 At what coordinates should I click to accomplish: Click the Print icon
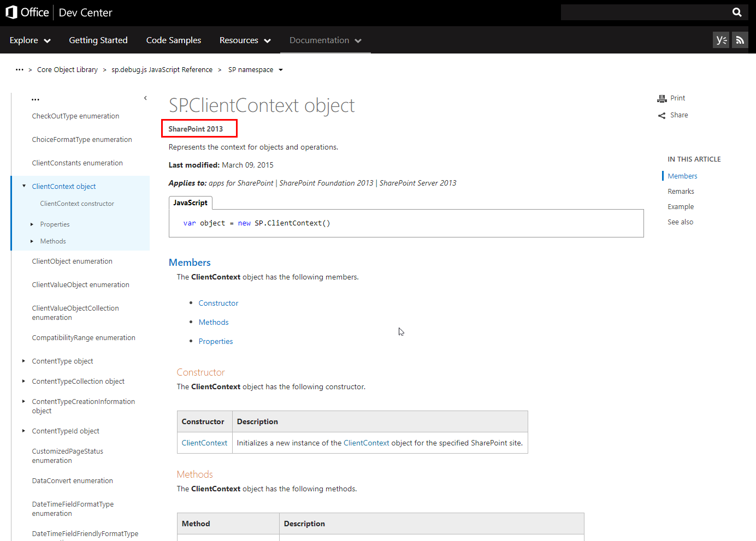click(662, 98)
